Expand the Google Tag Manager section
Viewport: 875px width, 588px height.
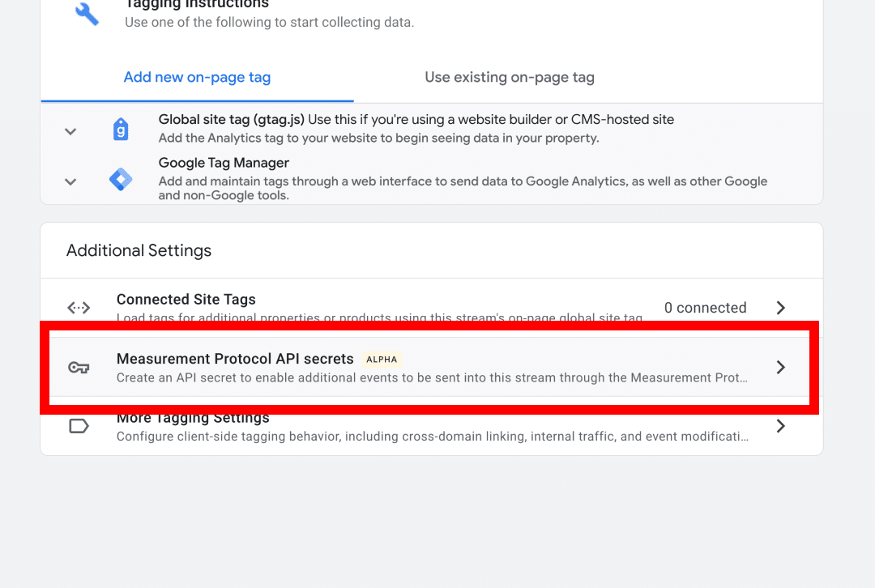pyautogui.click(x=70, y=181)
